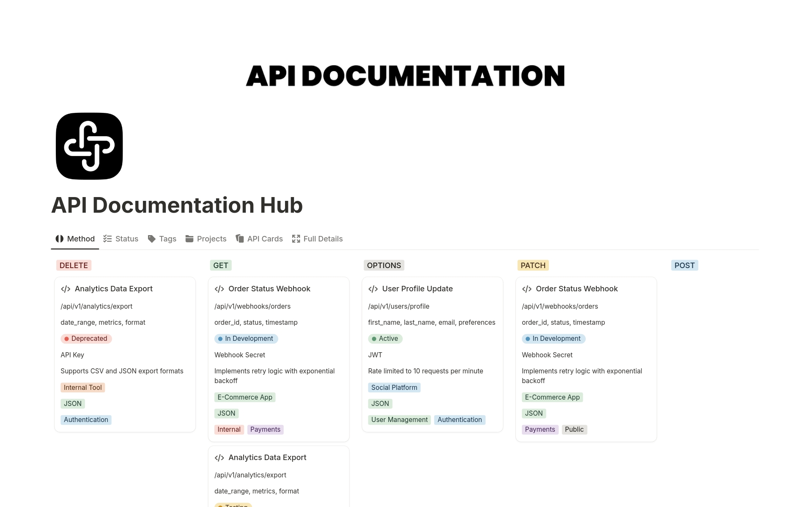Switch to the Status tab
The image size is (812, 507).
coord(121,239)
